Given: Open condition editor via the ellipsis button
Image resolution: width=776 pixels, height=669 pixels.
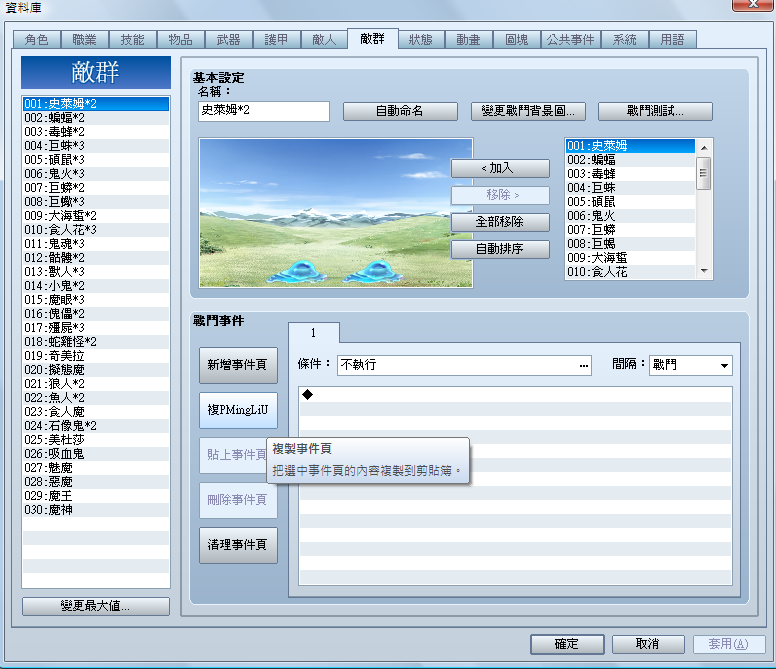Looking at the screenshot, I should click(x=583, y=366).
